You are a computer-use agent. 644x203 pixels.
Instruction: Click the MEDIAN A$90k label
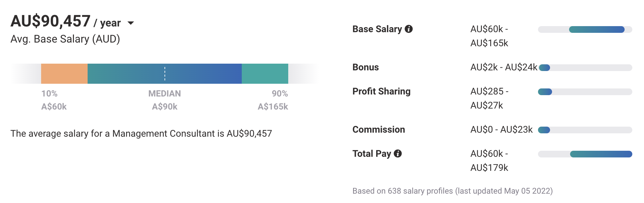coord(165,100)
